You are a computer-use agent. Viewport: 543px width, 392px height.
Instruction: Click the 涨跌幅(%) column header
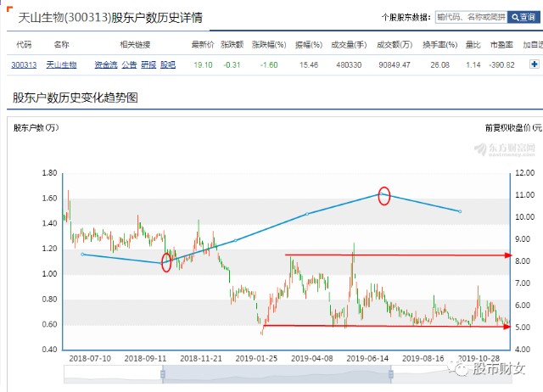269,45
